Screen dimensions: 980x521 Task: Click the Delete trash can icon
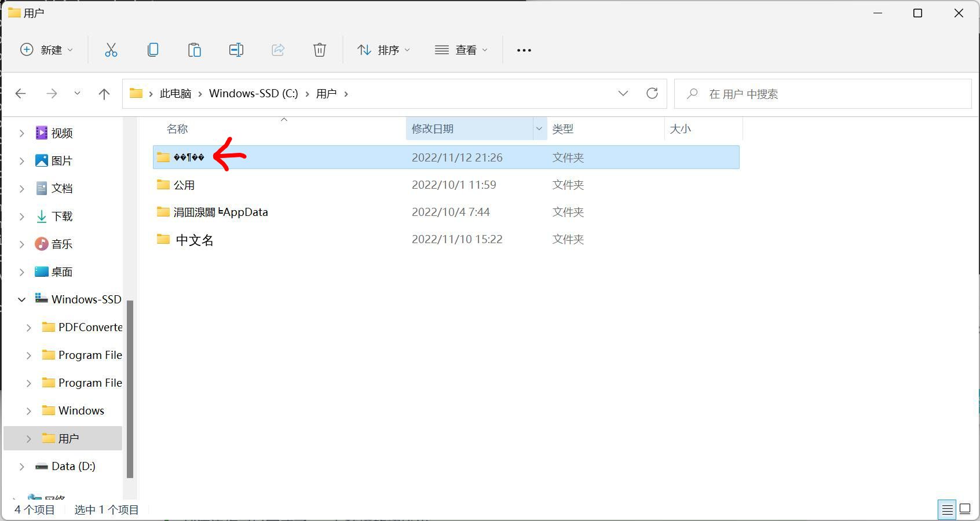coord(319,50)
